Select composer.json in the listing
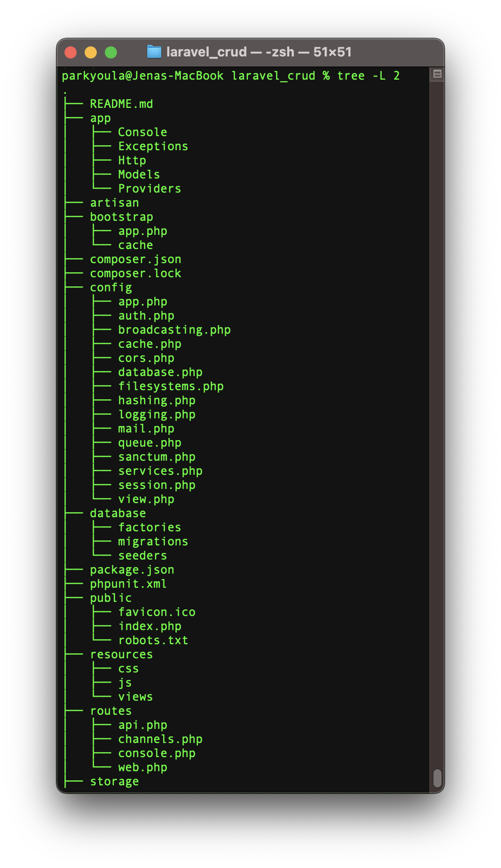 click(x=136, y=259)
